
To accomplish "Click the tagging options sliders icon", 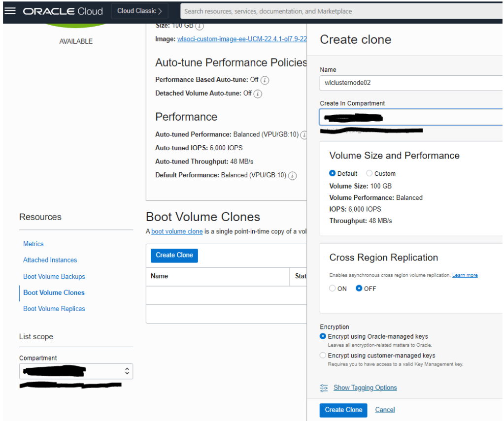I will click(324, 388).
